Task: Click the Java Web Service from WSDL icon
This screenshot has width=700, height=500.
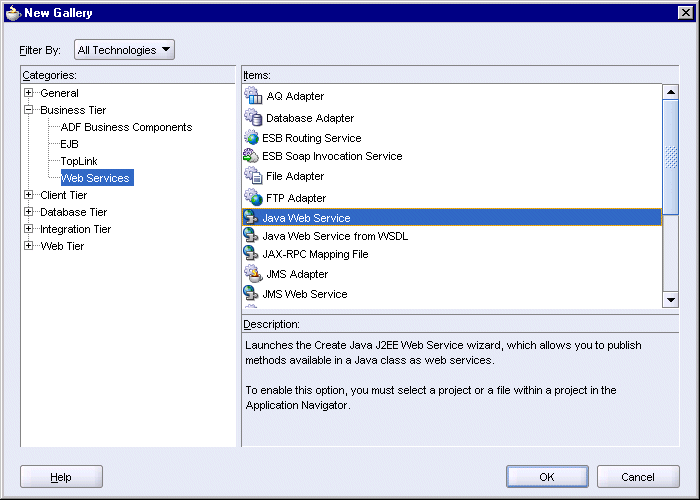Action: (251, 235)
